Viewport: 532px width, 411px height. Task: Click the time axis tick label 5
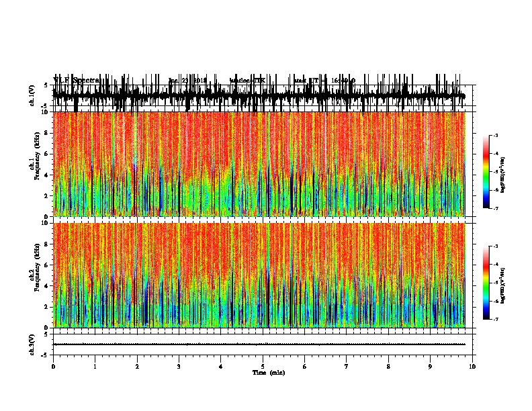click(263, 367)
